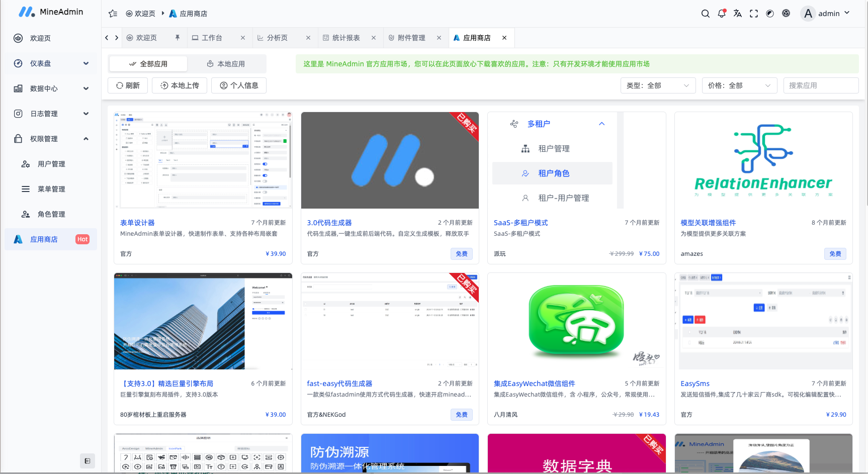The image size is (868, 474).
Task: Open the 价格: 全部 dropdown
Action: pos(739,85)
